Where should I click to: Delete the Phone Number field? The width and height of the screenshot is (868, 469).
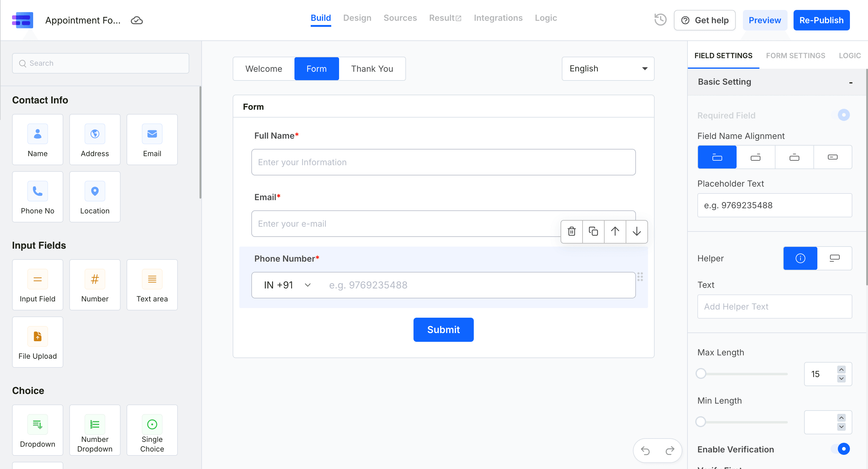(571, 231)
